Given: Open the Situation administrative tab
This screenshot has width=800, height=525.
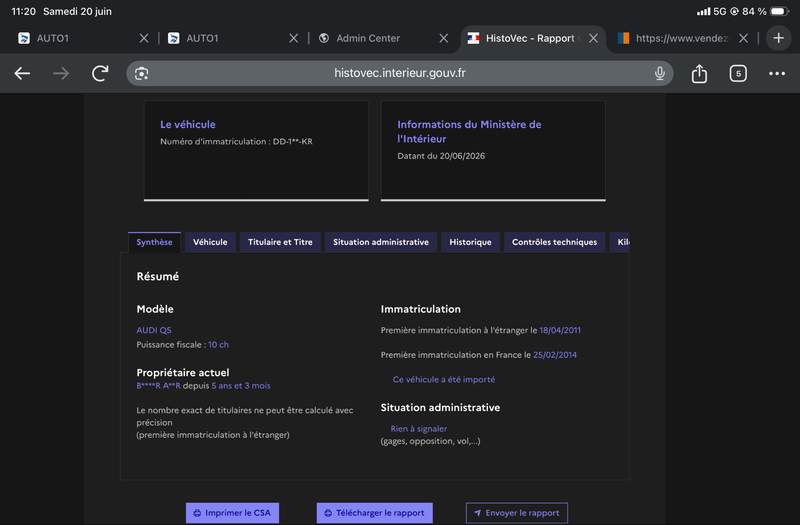Looking at the screenshot, I should 381,242.
